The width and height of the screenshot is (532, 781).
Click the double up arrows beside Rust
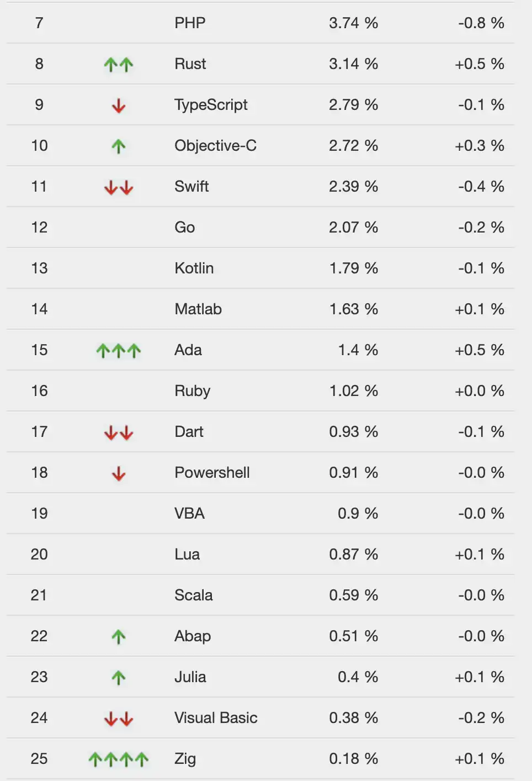(x=119, y=65)
